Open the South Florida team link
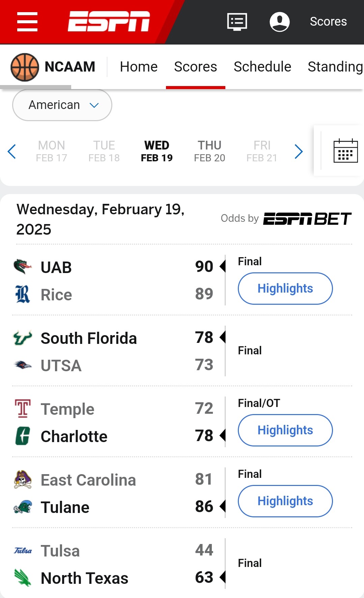This screenshot has height=598, width=364. pyautogui.click(x=89, y=338)
